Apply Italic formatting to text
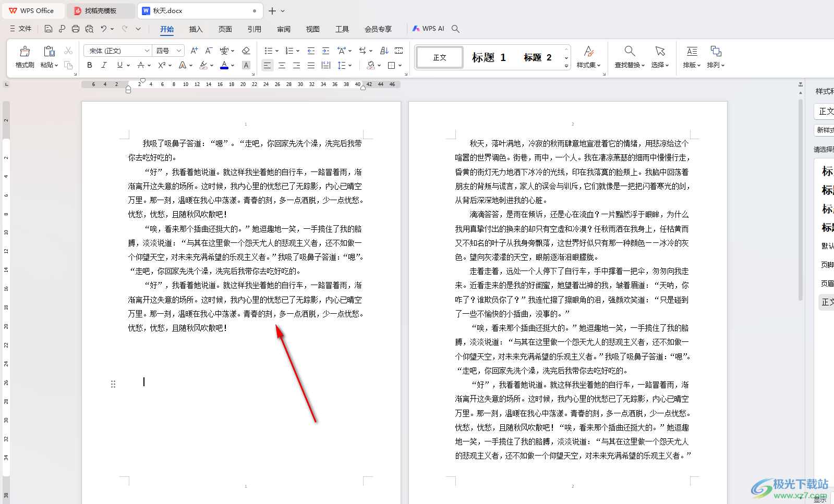Screen dimensions: 834x504 coord(104,65)
